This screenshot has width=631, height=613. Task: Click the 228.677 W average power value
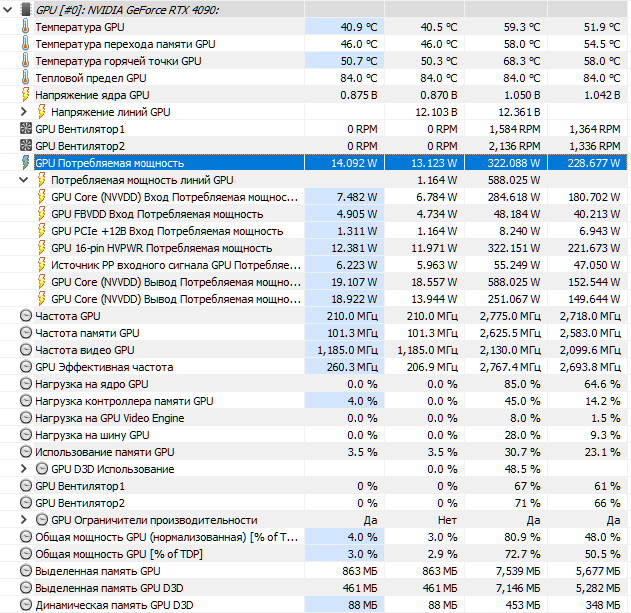click(594, 163)
